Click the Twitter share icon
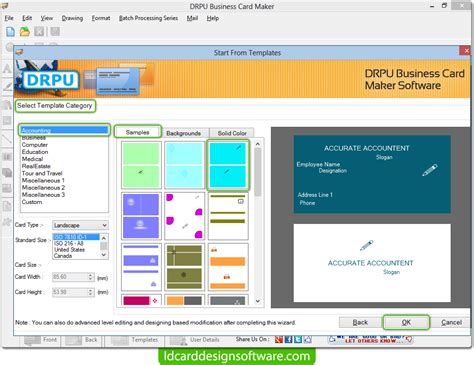The image size is (474, 365). [x=298, y=339]
